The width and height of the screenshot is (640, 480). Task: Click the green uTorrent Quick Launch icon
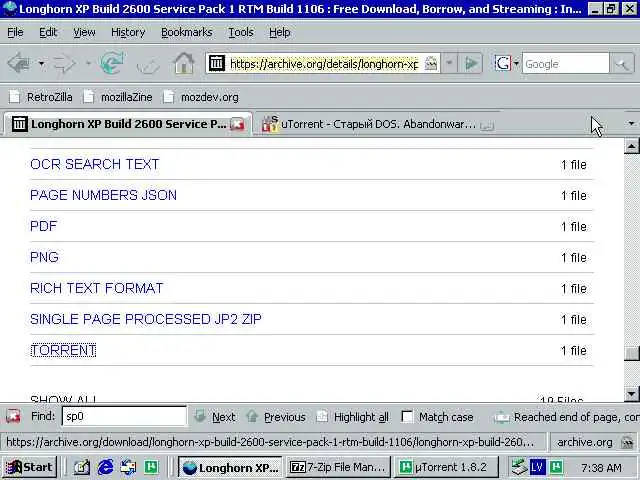point(151,467)
